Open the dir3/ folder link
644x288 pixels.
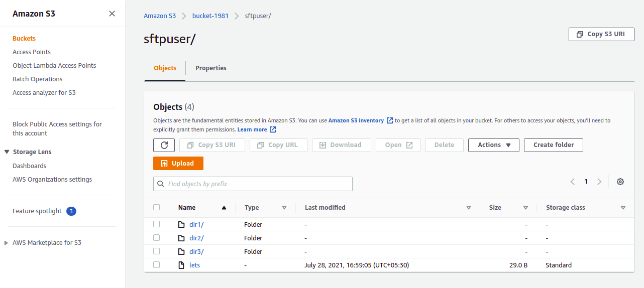[x=196, y=252]
